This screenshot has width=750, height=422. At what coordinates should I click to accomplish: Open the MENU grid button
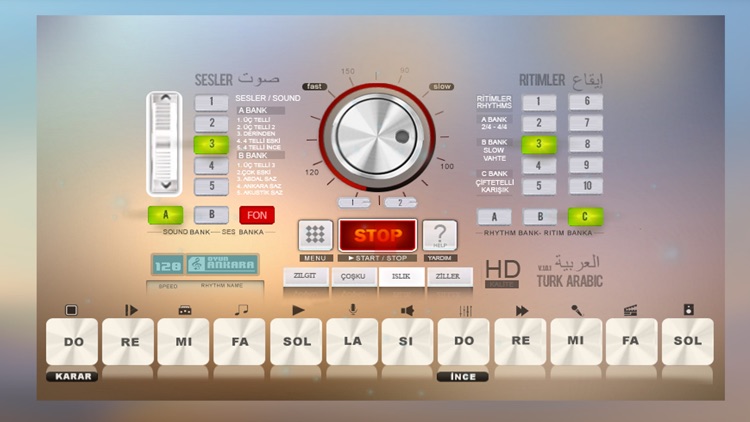click(x=315, y=235)
